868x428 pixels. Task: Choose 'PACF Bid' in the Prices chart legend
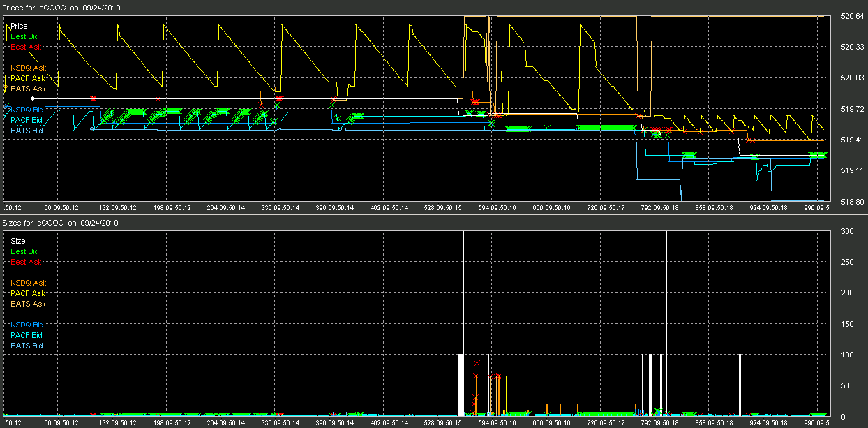[27, 120]
